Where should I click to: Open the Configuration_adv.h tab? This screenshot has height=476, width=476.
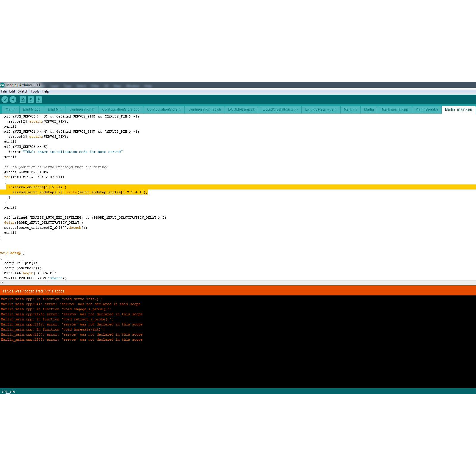tap(204, 109)
